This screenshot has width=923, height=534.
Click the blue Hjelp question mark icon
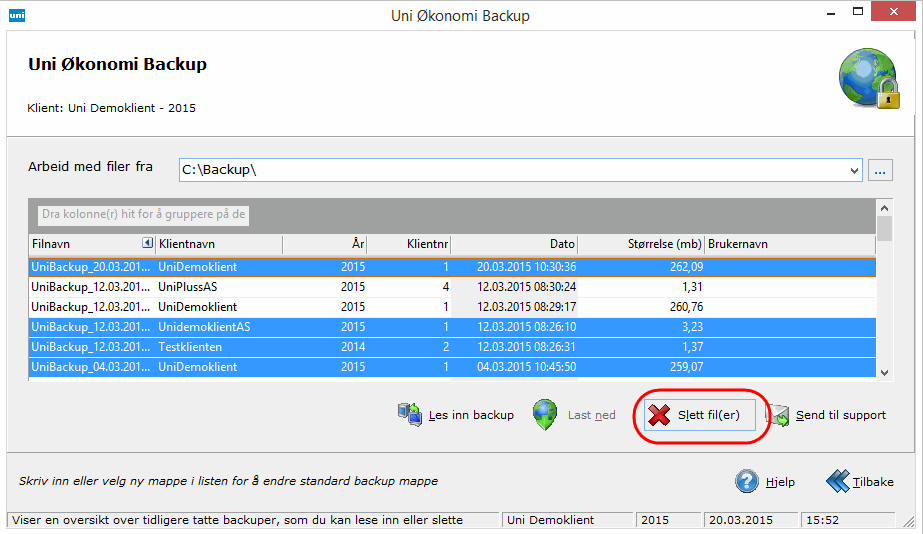click(747, 481)
